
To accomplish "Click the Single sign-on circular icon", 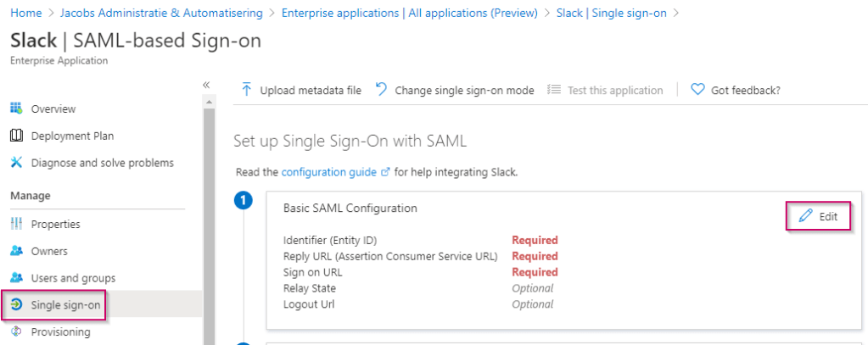I will pyautogui.click(x=15, y=305).
